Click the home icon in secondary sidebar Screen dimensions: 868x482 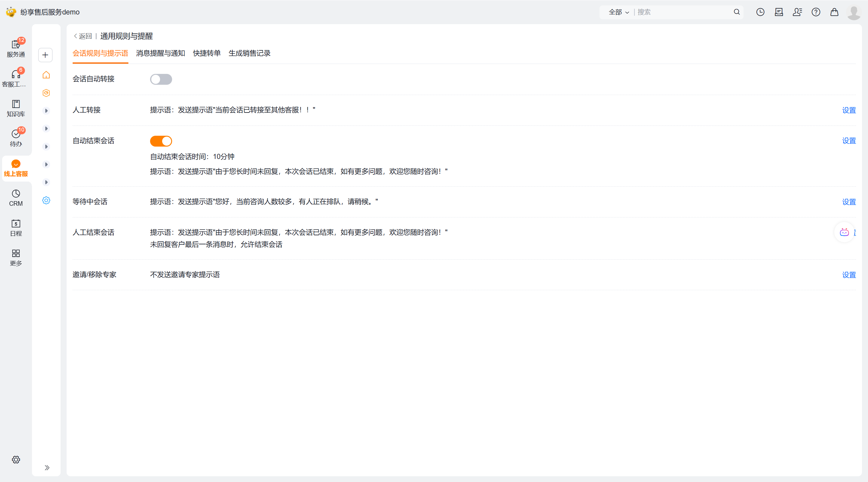[46, 75]
